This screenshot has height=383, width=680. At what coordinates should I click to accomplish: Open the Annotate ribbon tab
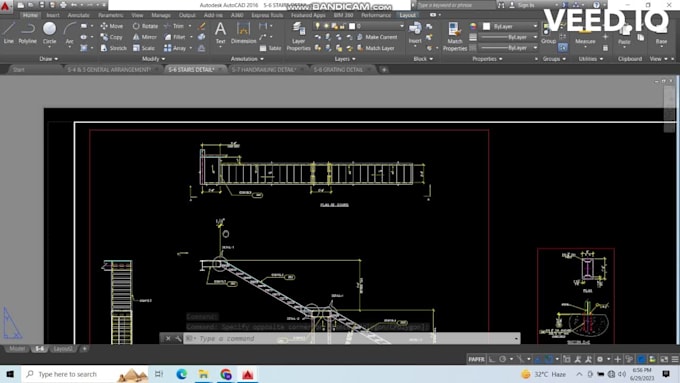[x=78, y=15]
